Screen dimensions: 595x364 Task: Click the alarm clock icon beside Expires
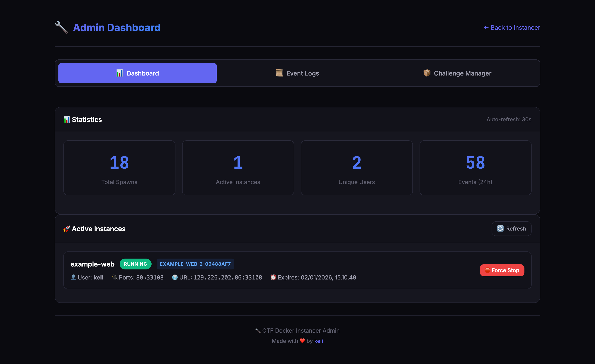pyautogui.click(x=273, y=277)
